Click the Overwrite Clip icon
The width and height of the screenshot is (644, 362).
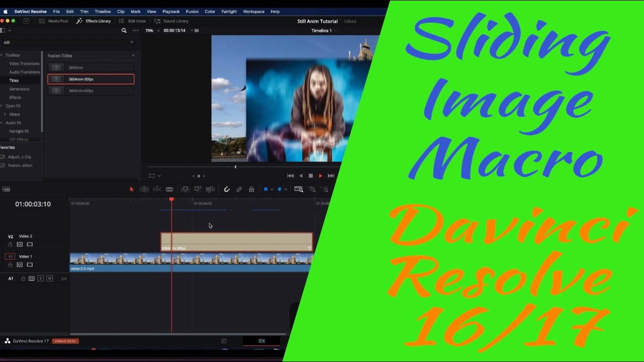198,190
